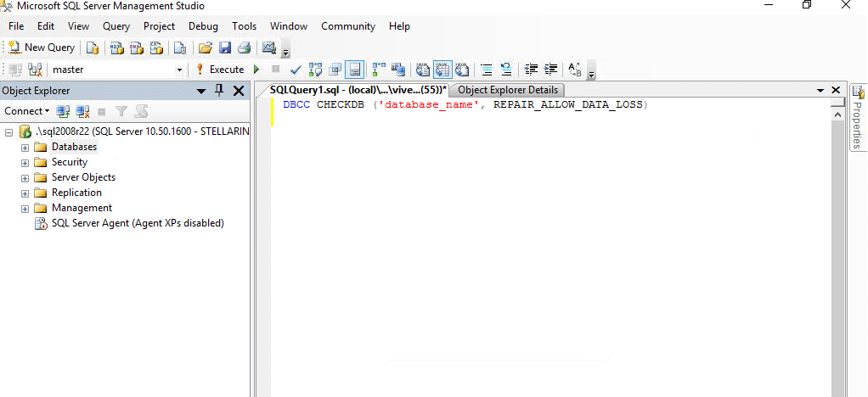This screenshot has height=397, width=868.
Task: Select the Databases tree item
Action: pyautogui.click(x=74, y=147)
